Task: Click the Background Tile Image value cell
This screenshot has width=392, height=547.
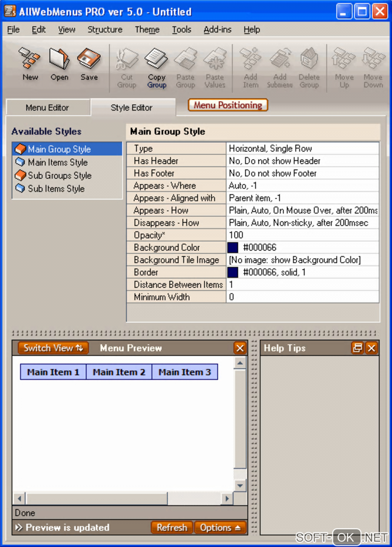Action: 302,260
